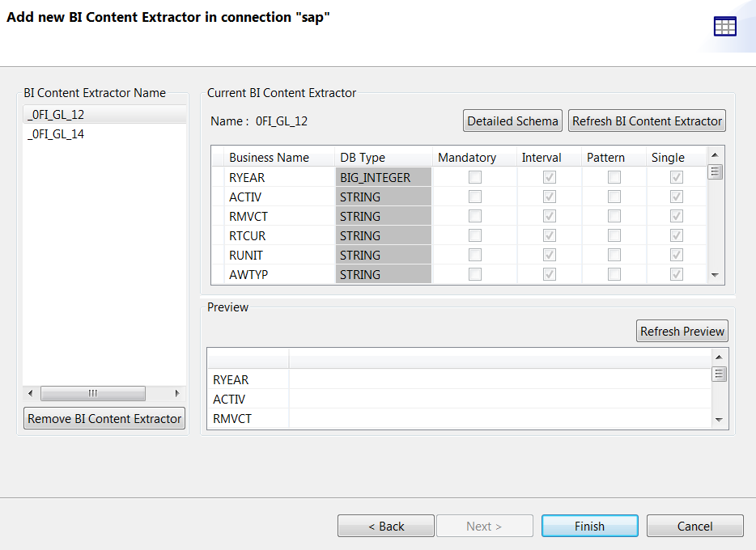The height and width of the screenshot is (550, 756).
Task: Click the right arrow of the horizontal scrollbar
Action: pyautogui.click(x=177, y=393)
